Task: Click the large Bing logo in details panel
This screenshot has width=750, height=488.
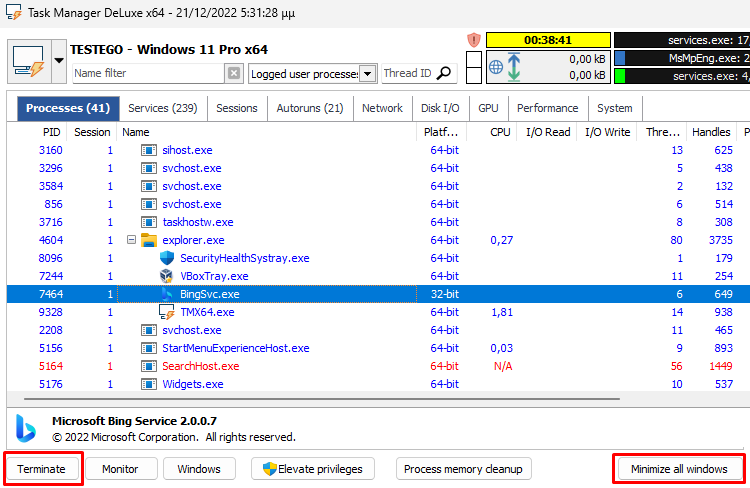Action: click(26, 428)
